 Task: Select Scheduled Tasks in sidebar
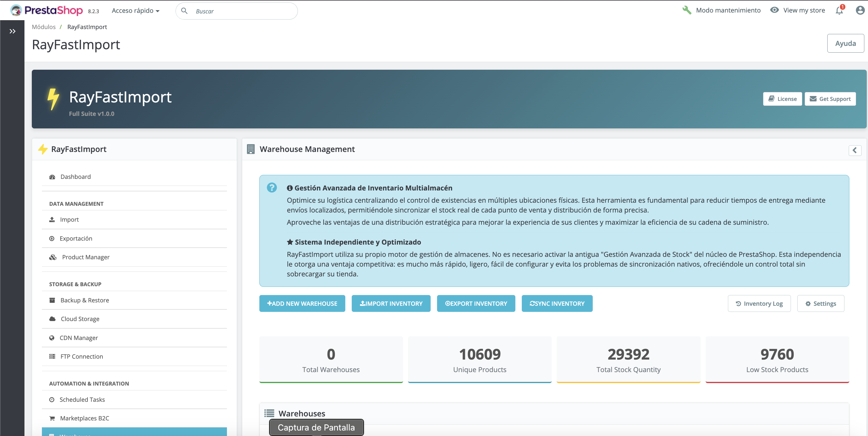[x=82, y=399]
